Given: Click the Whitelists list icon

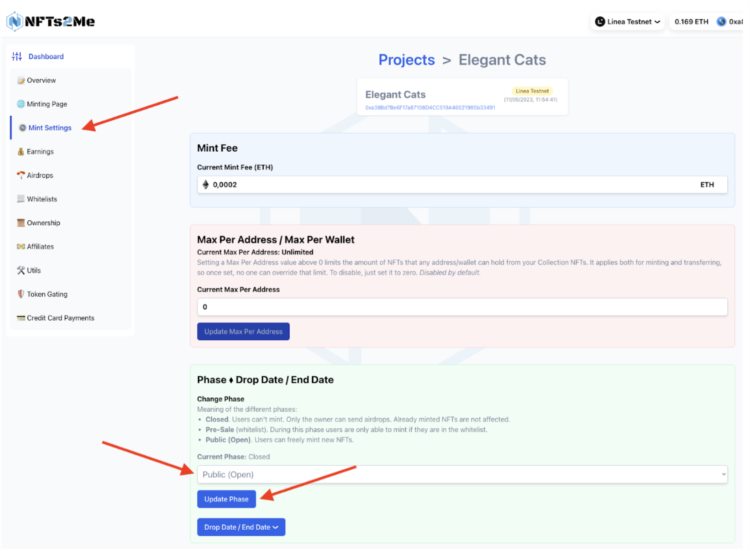Looking at the screenshot, I should tap(20, 199).
